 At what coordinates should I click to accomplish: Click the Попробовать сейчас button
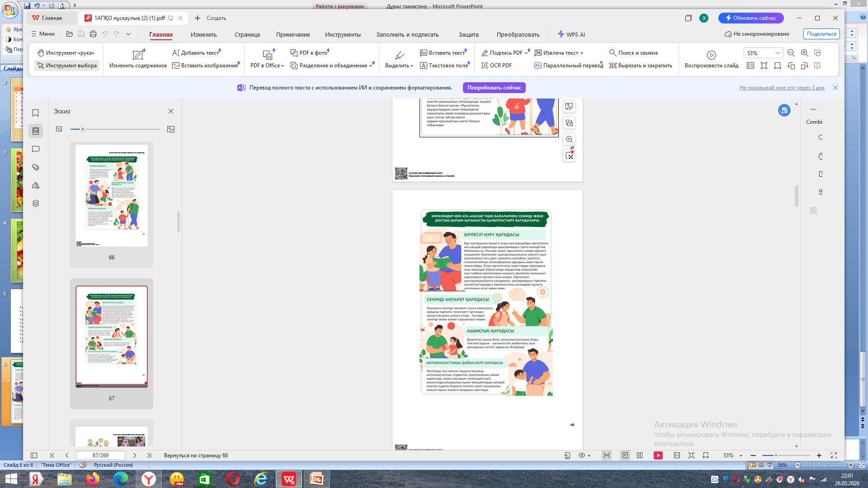coord(494,88)
